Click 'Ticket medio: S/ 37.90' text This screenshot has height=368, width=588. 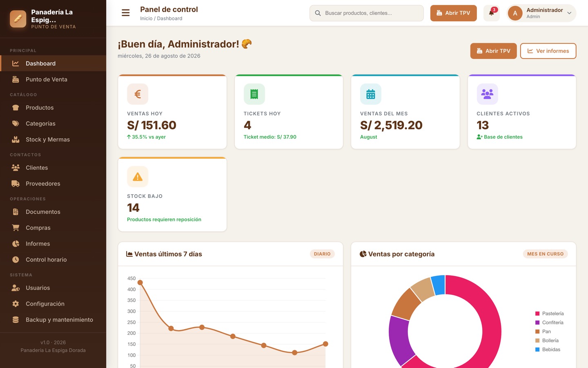(270, 137)
